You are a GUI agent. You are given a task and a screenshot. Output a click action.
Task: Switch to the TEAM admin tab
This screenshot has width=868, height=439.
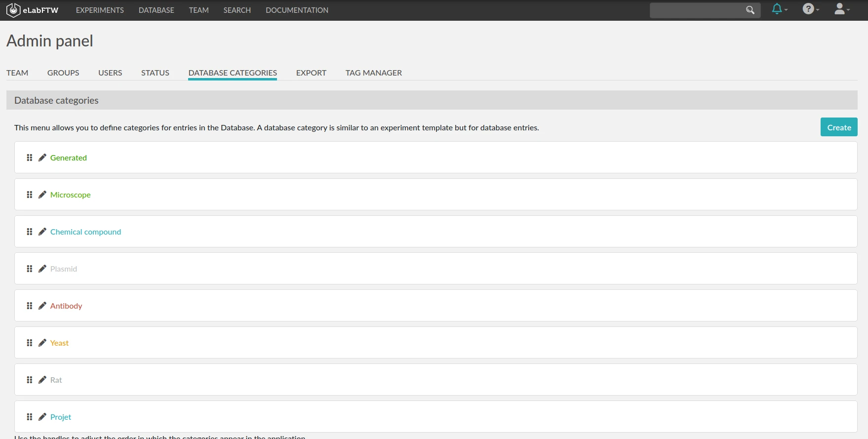pyautogui.click(x=17, y=73)
